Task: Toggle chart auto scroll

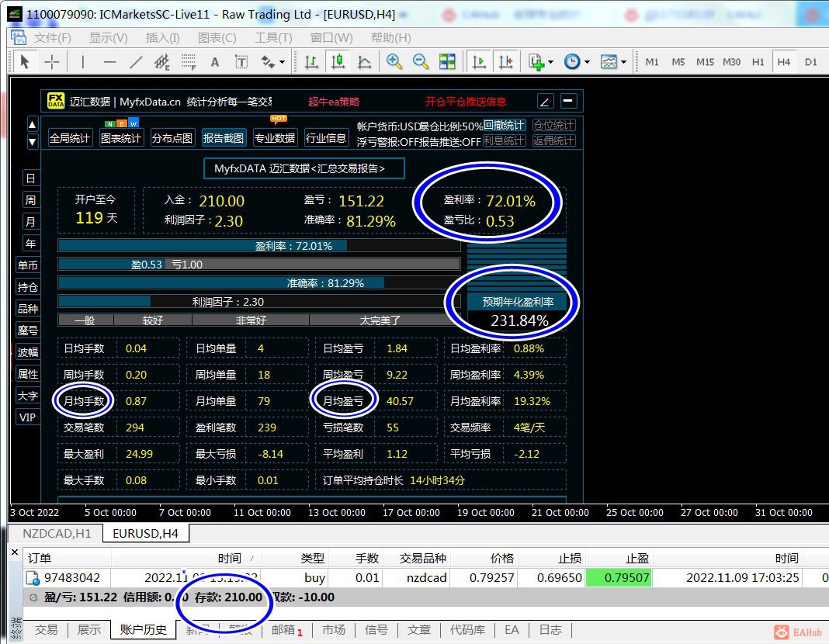Action: (479, 62)
